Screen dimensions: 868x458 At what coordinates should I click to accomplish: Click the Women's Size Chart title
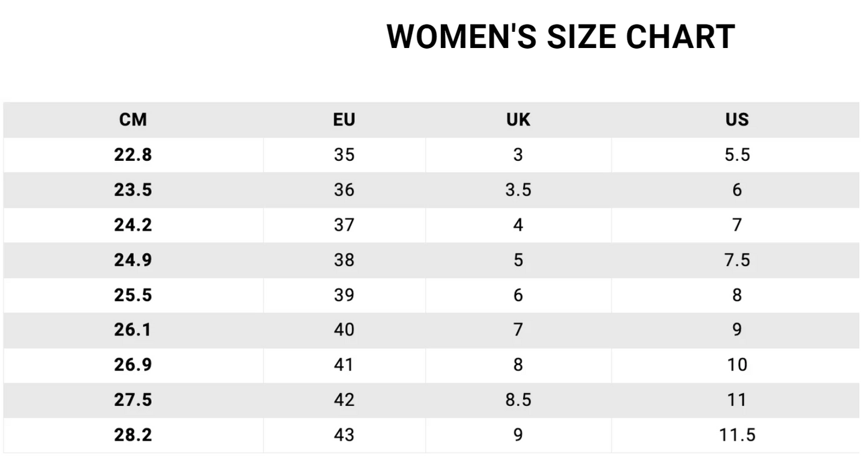point(560,37)
